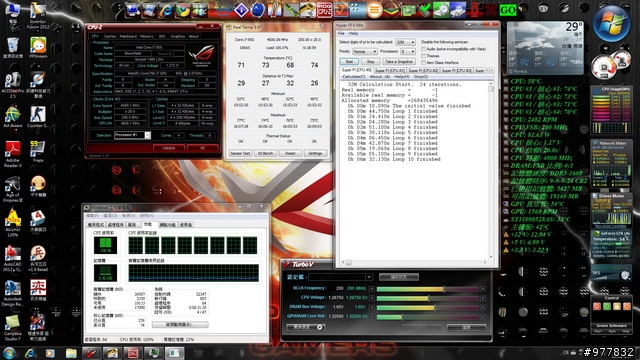This screenshot has width=640, height=360.
Task: Adjust the BCLK Frequency slider in TurboV
Action: click(427, 289)
